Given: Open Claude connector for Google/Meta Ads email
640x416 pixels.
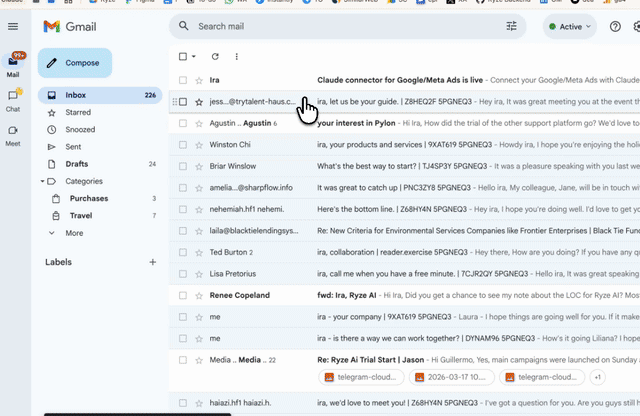Looking at the screenshot, I should coord(404,80).
